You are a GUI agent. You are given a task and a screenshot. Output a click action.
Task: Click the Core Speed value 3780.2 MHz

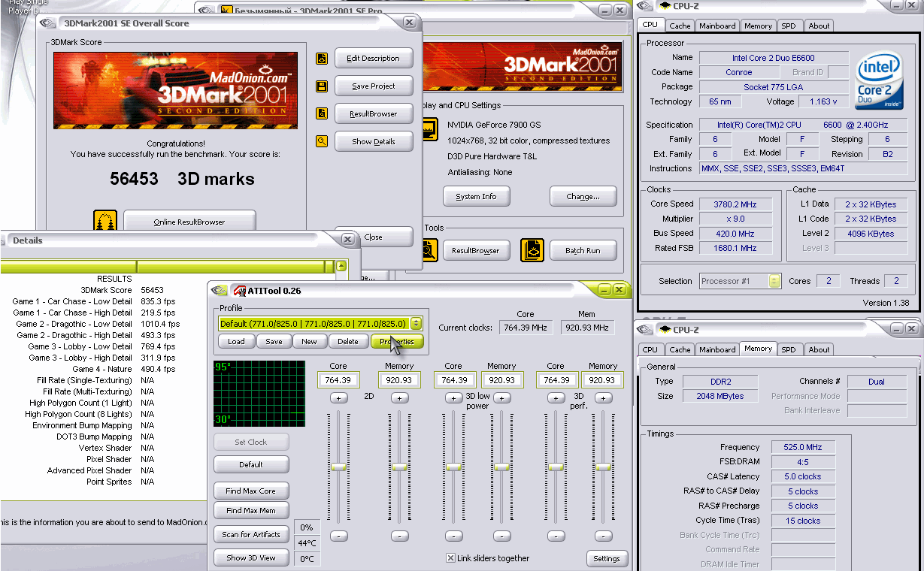(x=736, y=204)
